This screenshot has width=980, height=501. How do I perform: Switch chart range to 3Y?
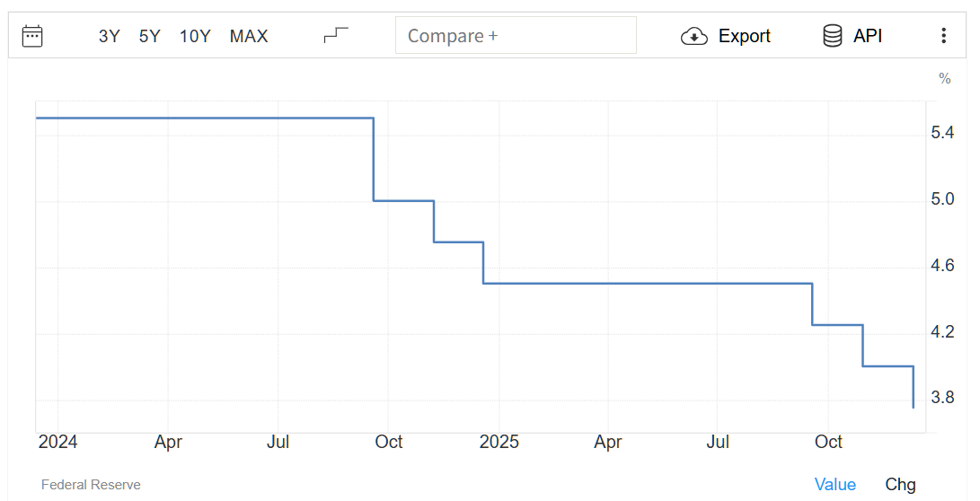[109, 36]
